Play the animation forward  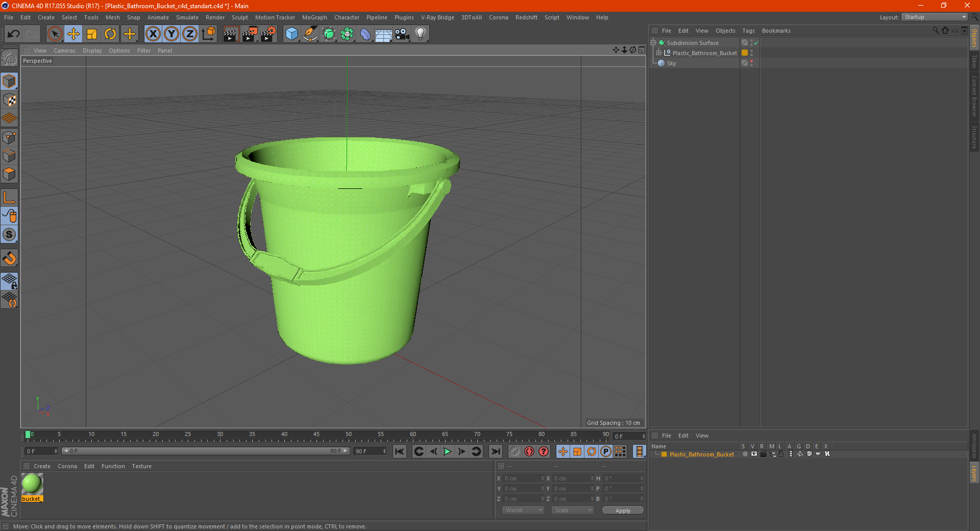447,451
